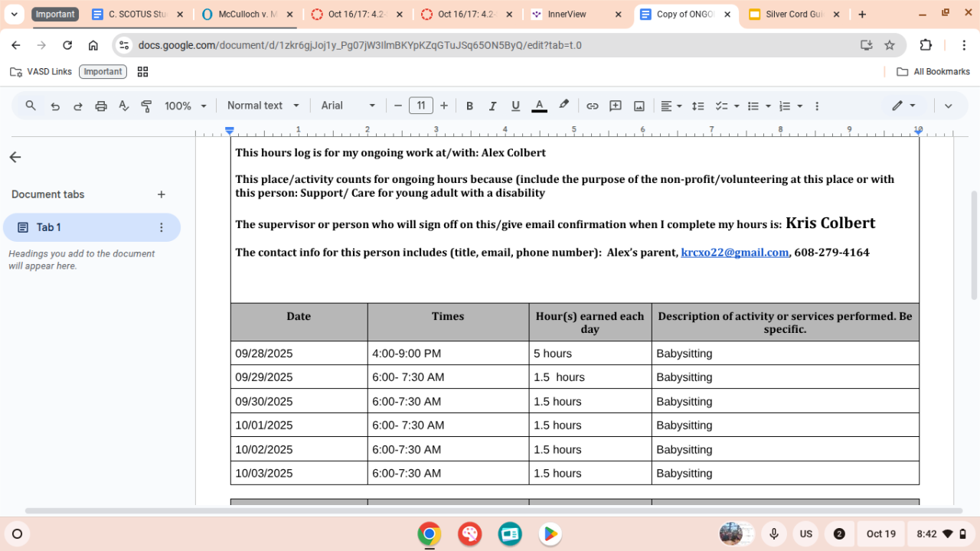Click the 4:00-9:00 PM times cell

click(x=448, y=354)
